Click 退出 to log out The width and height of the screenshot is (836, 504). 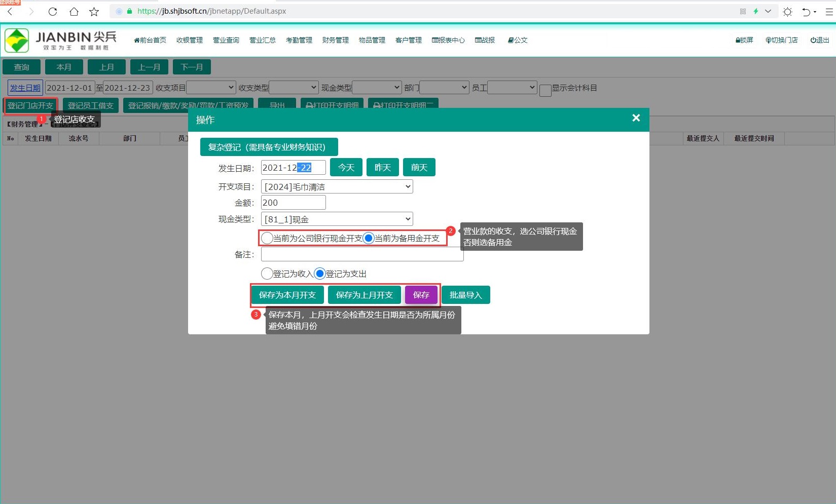820,40
